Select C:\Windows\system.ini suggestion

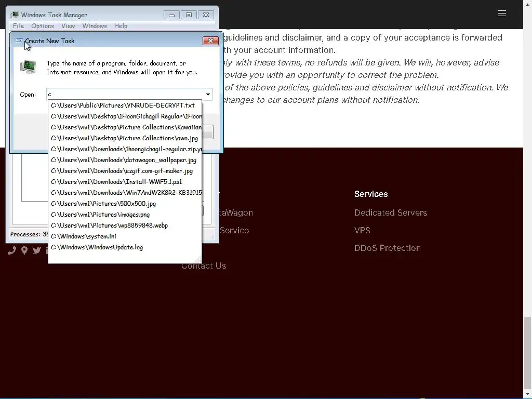(x=125, y=236)
